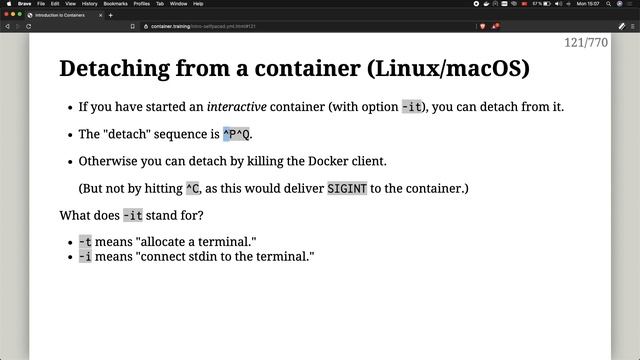Click the screen recording circle menu bar icon
Viewport: 640px width, 360px height.
[476, 4]
